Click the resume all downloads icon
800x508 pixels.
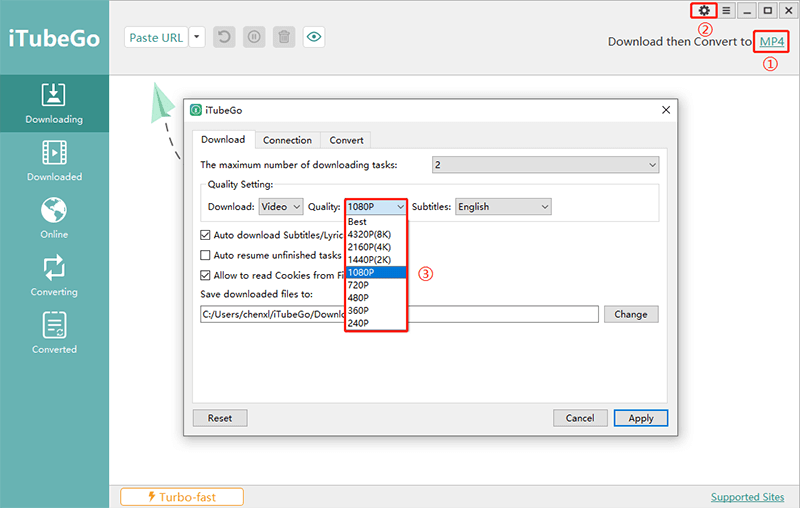(x=224, y=37)
